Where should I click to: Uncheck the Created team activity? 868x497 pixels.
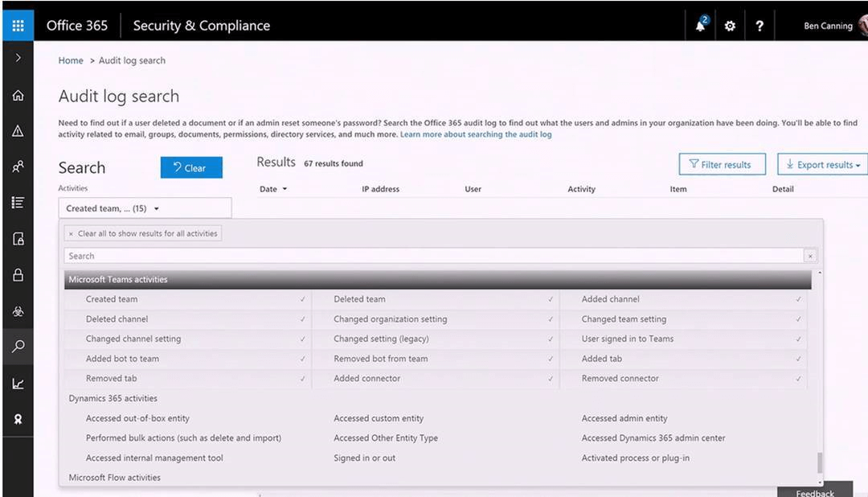(x=112, y=299)
